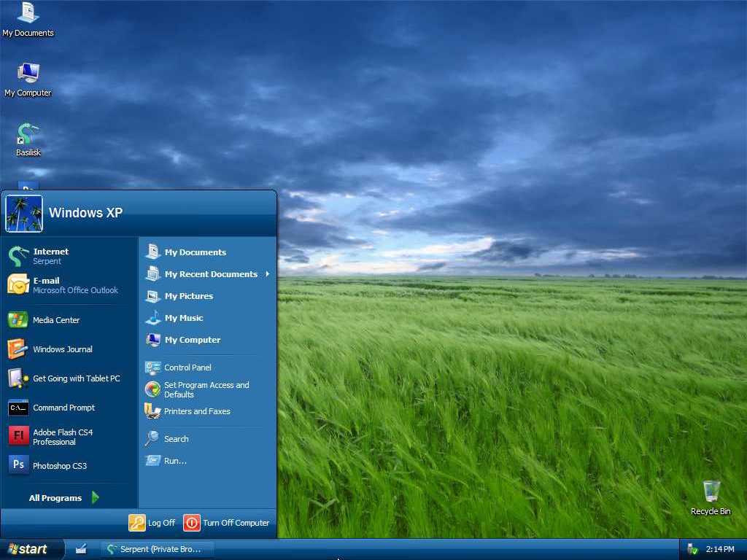This screenshot has width=747, height=560.
Task: Open Media Center from Start menu
Action: pyautogui.click(x=55, y=320)
